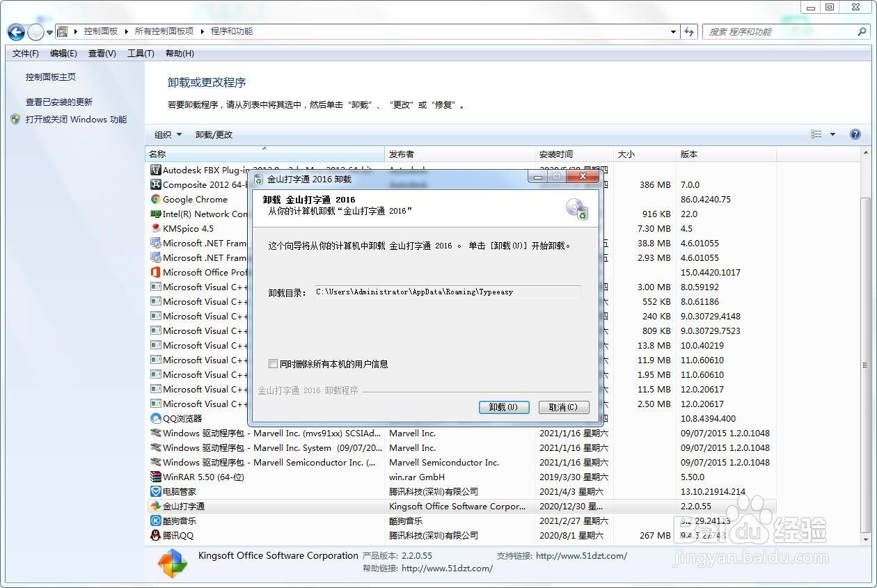Open the 组织 dropdown menu
This screenshot has height=588, width=877.
point(168,134)
